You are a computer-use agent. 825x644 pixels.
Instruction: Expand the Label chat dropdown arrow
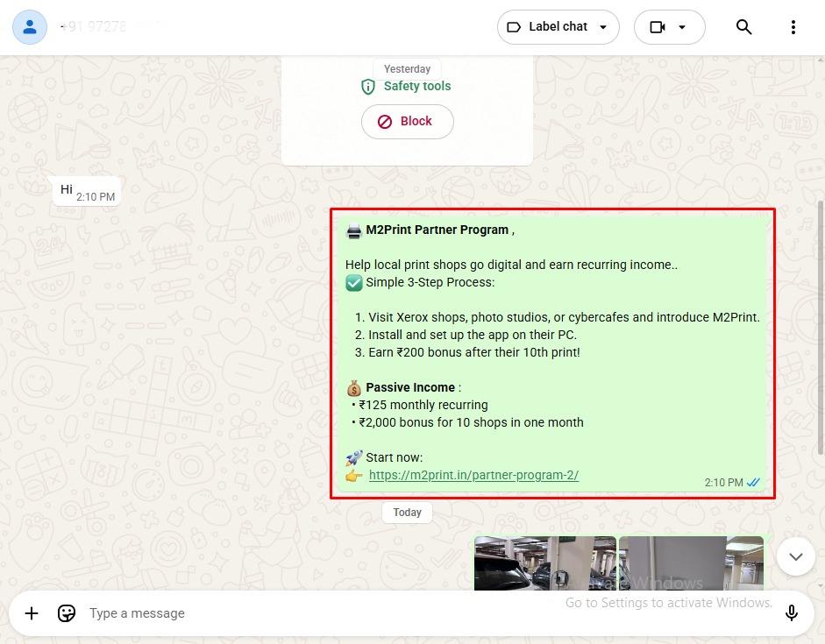pyautogui.click(x=603, y=27)
